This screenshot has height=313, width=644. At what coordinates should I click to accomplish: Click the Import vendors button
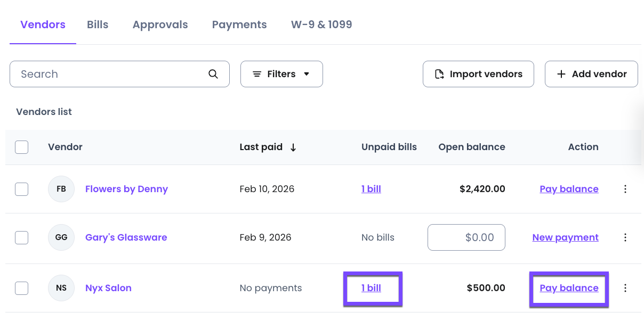tap(478, 74)
